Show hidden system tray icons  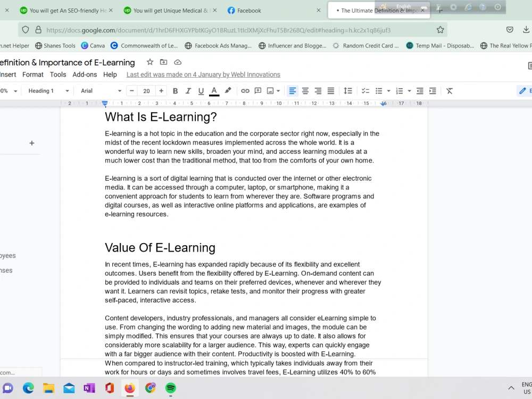coord(511,388)
